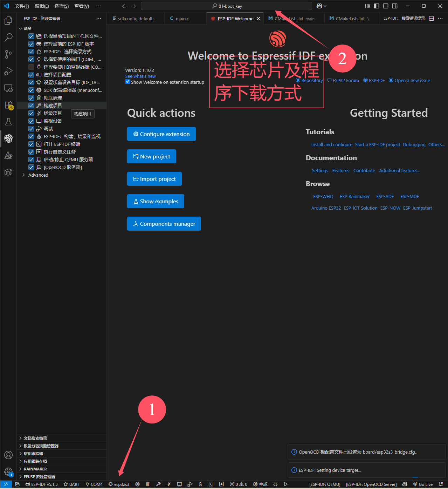Expand the 应用跟踪存档 section

62,461
